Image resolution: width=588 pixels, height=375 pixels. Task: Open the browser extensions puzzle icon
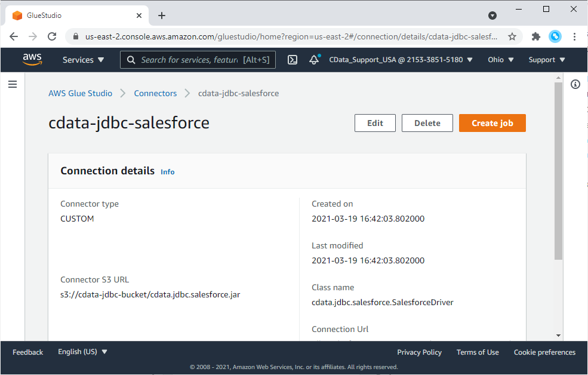(535, 36)
